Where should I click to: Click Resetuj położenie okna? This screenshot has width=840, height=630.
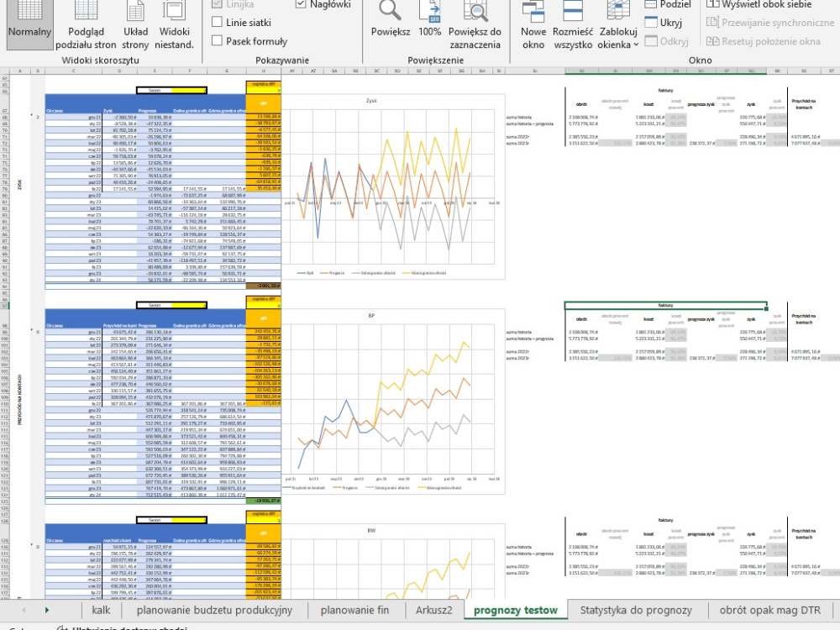pyautogui.click(x=764, y=41)
